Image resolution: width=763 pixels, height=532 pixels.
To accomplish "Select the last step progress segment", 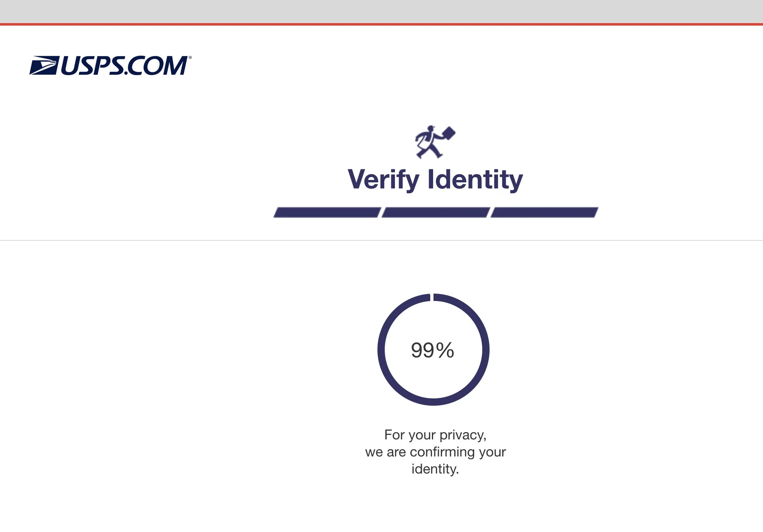I will pyautogui.click(x=544, y=212).
